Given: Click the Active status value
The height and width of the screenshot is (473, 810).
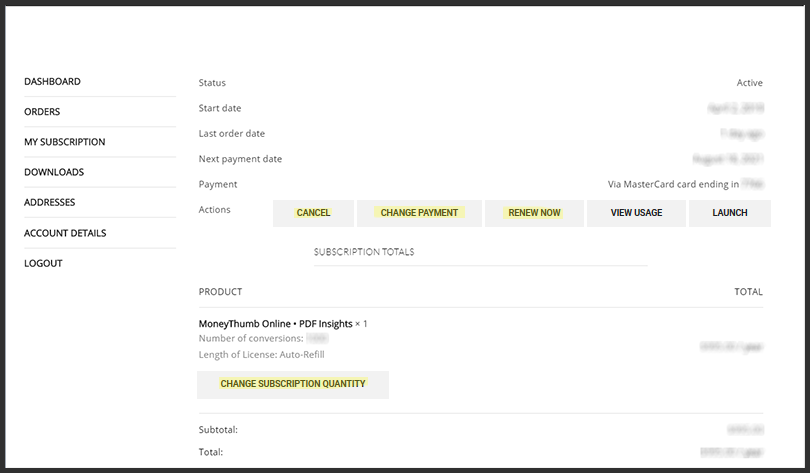Looking at the screenshot, I should pyautogui.click(x=749, y=83).
